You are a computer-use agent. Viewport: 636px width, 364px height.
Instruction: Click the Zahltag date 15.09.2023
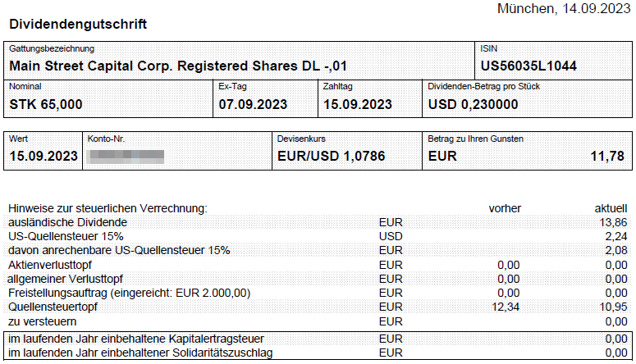click(358, 105)
